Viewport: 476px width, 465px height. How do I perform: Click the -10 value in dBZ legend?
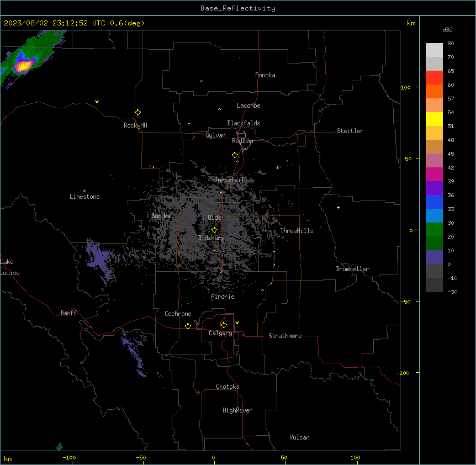tap(452, 278)
